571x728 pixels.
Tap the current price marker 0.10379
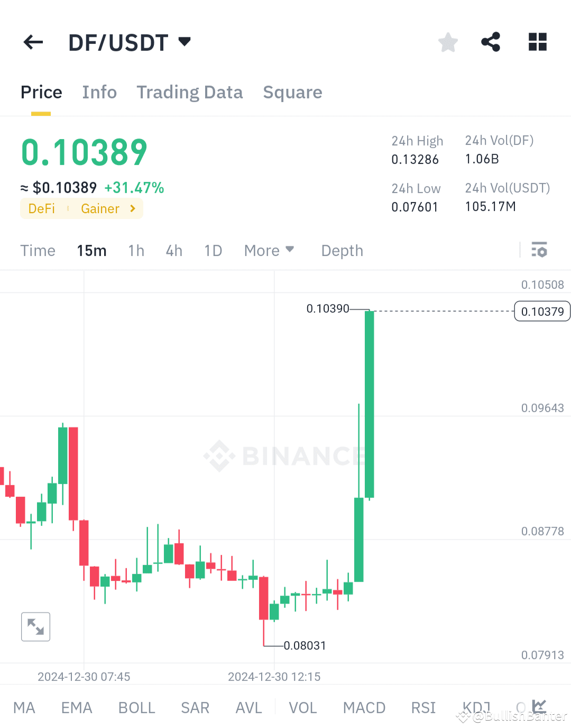point(541,311)
